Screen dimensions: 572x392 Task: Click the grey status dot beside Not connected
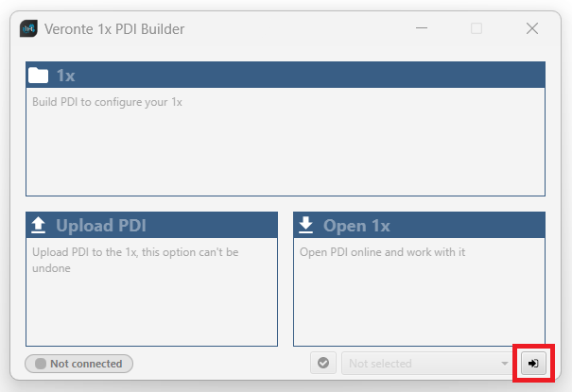[x=40, y=363]
